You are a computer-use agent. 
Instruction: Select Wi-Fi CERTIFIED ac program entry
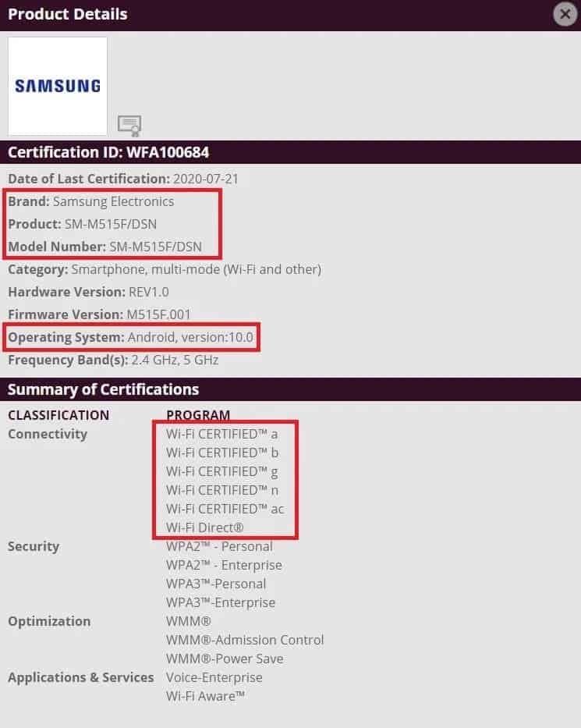pyautogui.click(x=225, y=509)
